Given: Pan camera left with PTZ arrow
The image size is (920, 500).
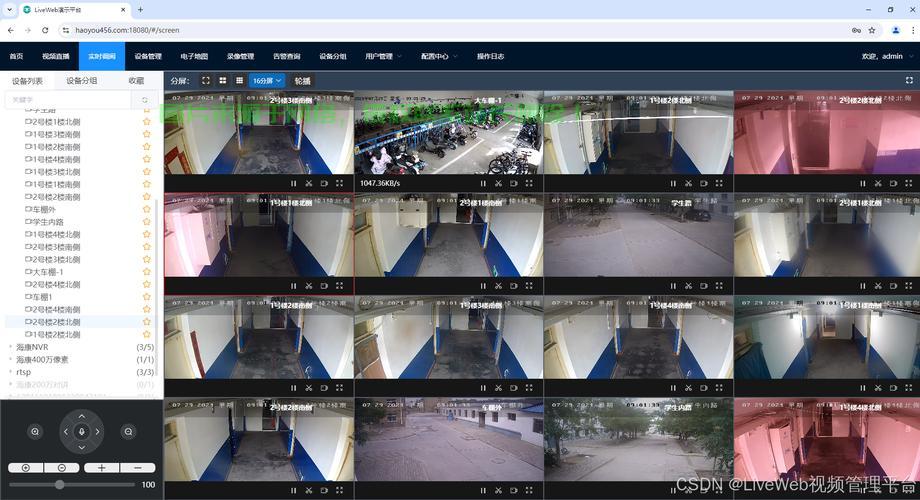Looking at the screenshot, I should [66, 431].
